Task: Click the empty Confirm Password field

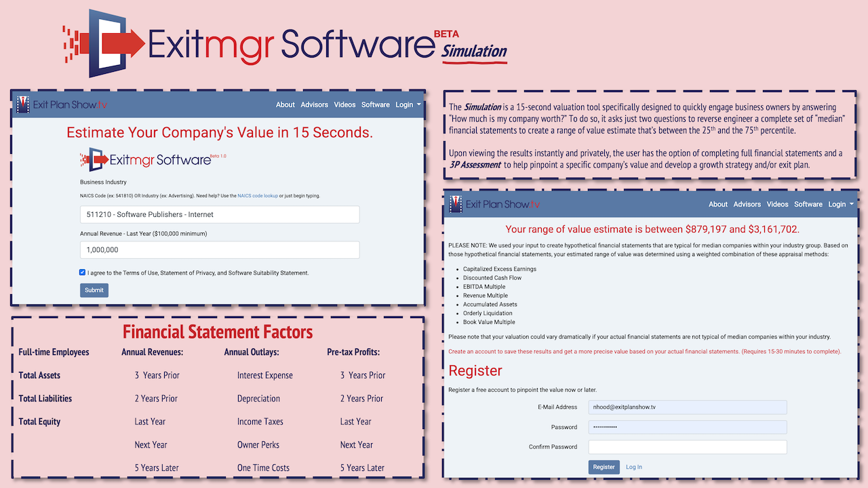Action: pyautogui.click(x=688, y=447)
